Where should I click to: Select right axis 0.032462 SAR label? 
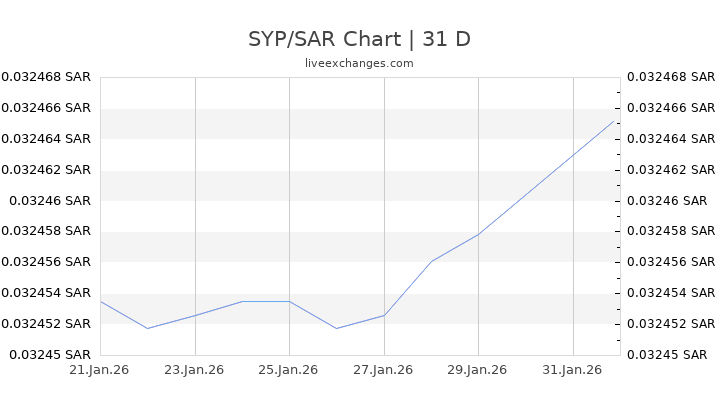coord(669,169)
